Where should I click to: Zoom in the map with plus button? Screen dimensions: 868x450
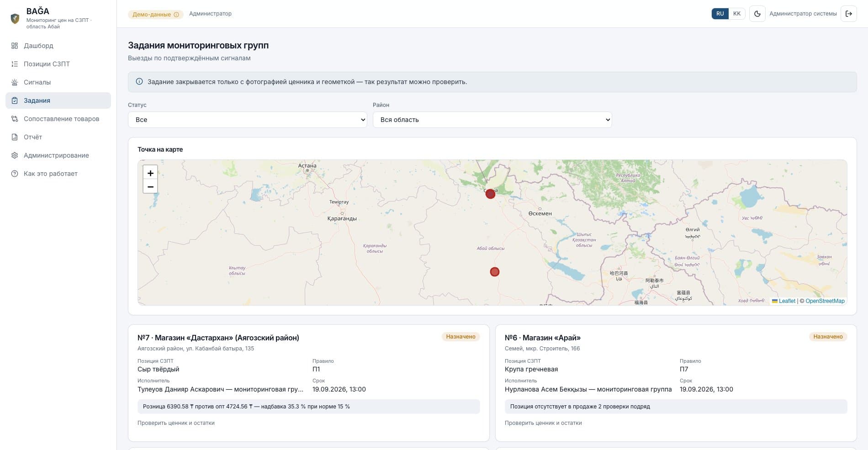[150, 173]
